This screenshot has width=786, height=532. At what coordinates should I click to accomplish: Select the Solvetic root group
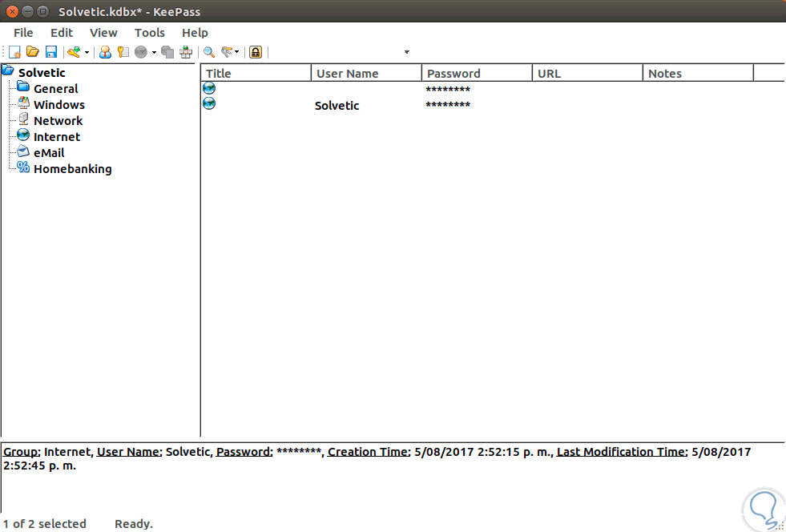[42, 73]
